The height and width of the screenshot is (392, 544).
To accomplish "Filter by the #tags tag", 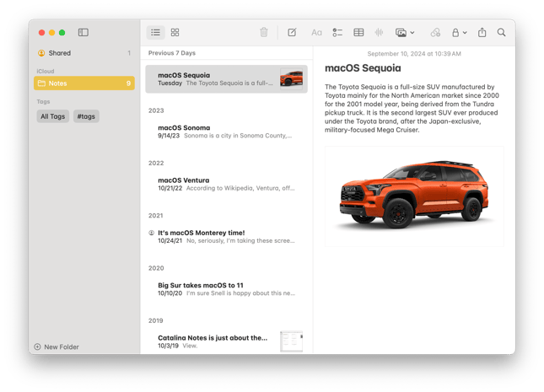I will [86, 116].
